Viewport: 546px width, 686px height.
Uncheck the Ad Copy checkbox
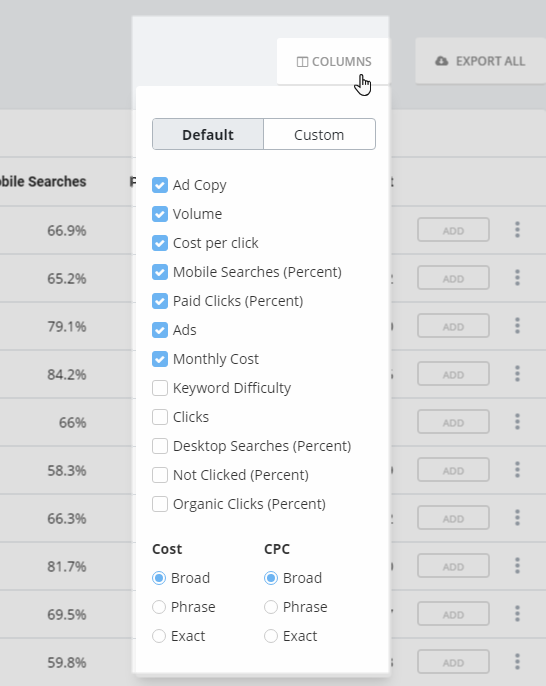[160, 185]
